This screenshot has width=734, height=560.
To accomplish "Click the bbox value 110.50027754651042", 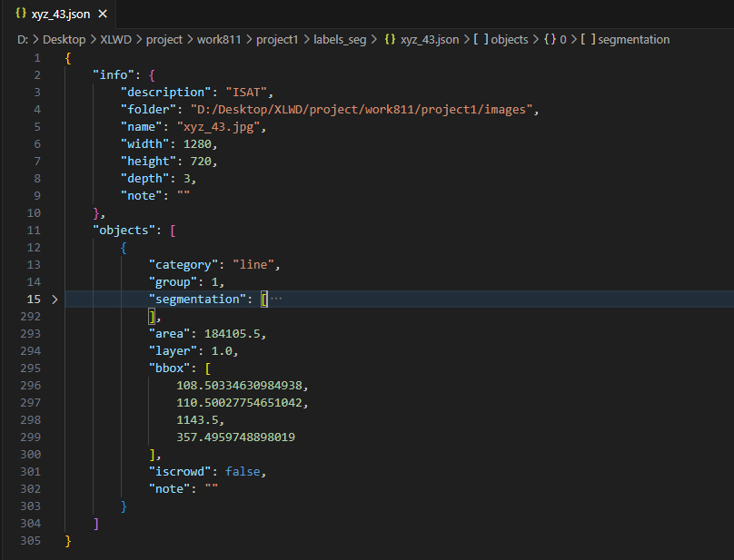I will 239,403.
